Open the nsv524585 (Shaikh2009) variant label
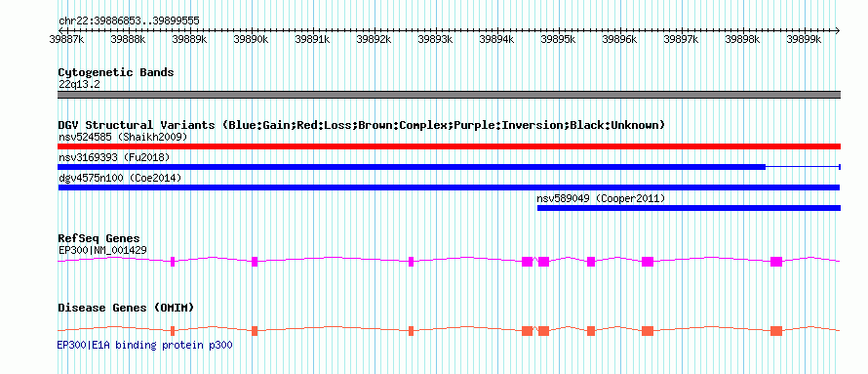 (x=123, y=137)
